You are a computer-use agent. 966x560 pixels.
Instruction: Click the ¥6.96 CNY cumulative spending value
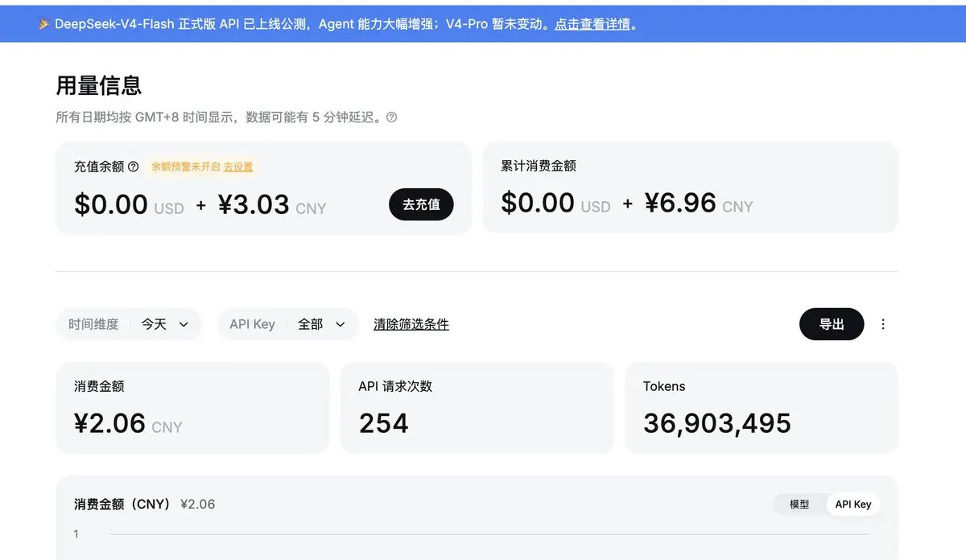(699, 203)
